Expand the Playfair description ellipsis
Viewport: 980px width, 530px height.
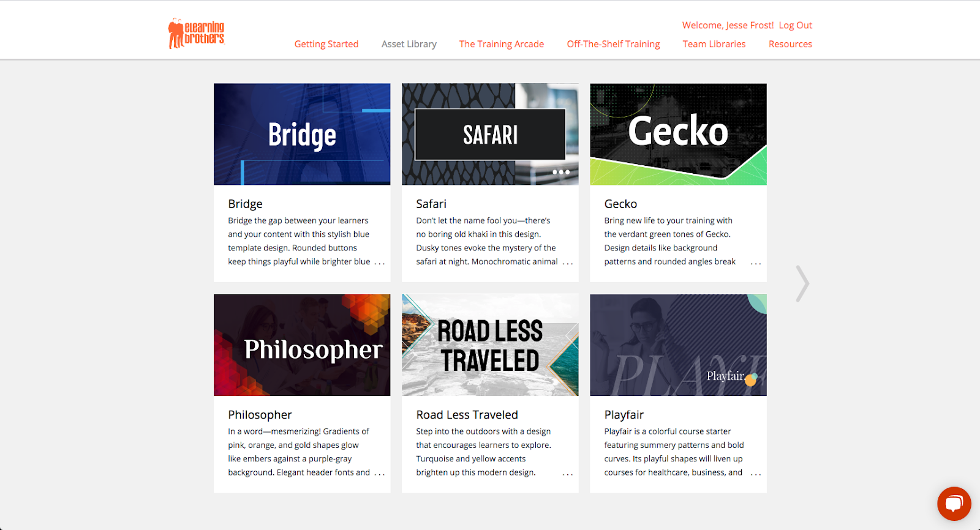[756, 473]
